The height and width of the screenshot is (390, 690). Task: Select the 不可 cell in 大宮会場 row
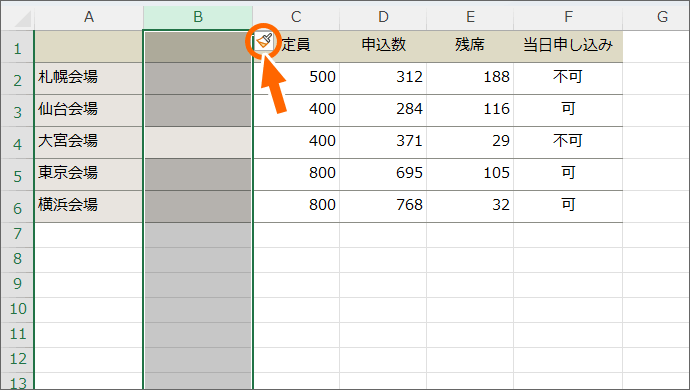click(x=568, y=143)
